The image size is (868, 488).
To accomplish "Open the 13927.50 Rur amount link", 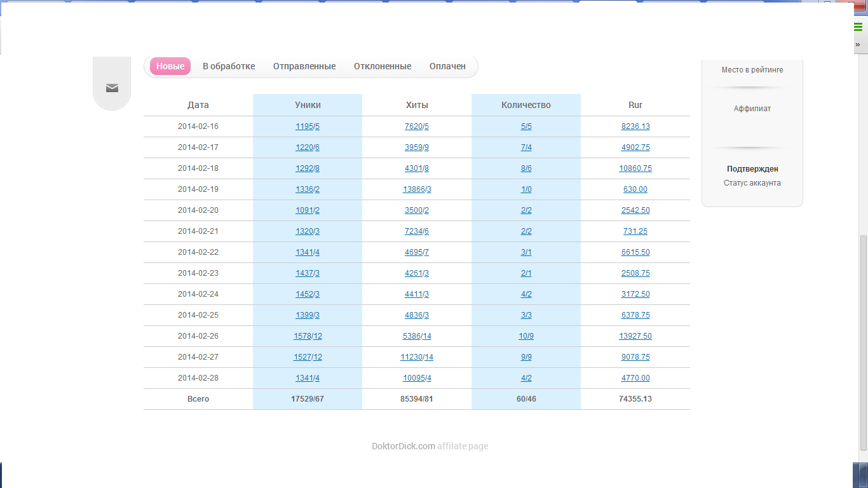I will [635, 336].
